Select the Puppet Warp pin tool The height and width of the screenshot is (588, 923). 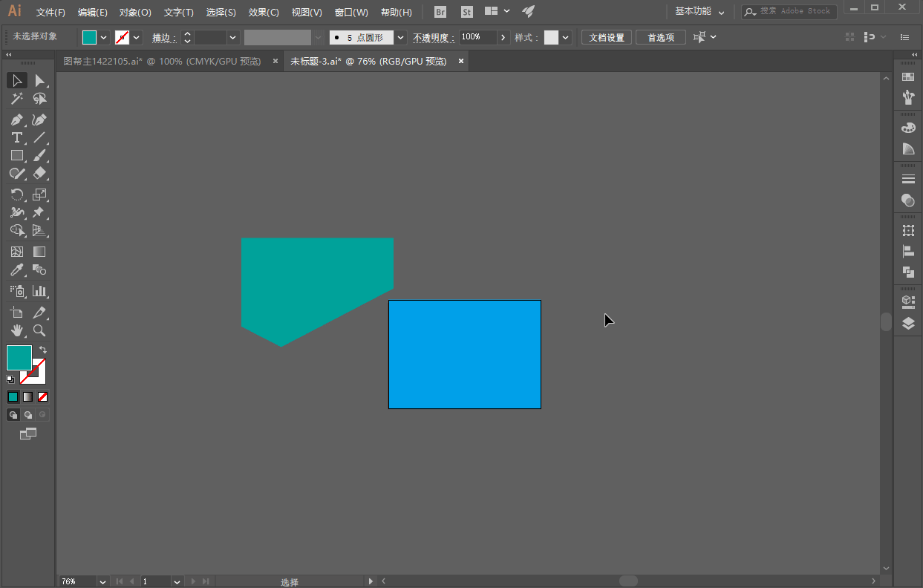(x=39, y=212)
